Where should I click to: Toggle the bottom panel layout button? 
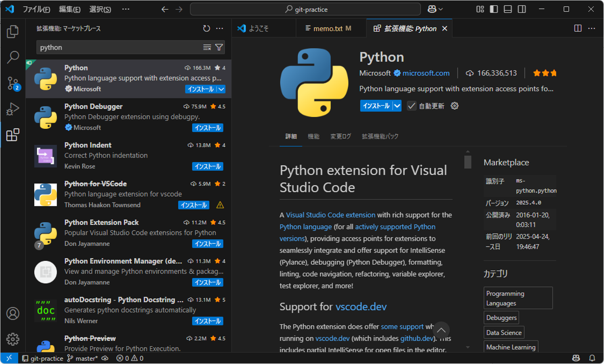pyautogui.click(x=508, y=9)
